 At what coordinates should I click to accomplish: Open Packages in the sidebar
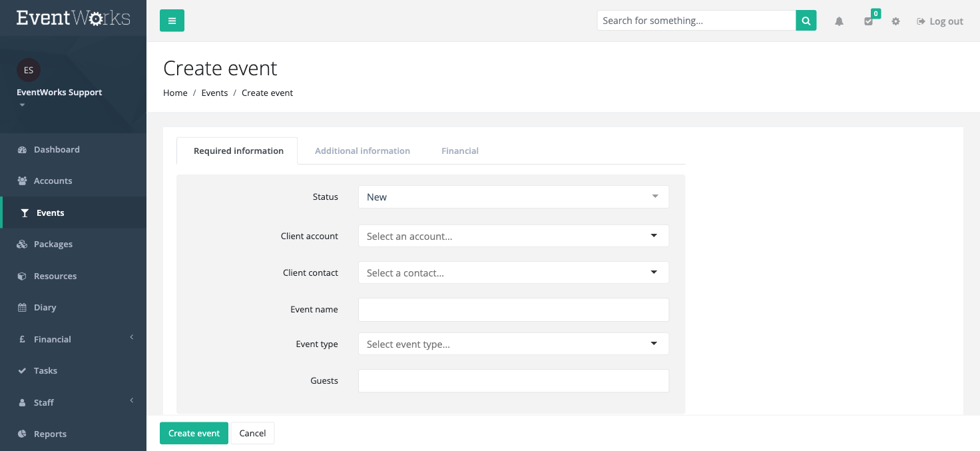tap(73, 244)
